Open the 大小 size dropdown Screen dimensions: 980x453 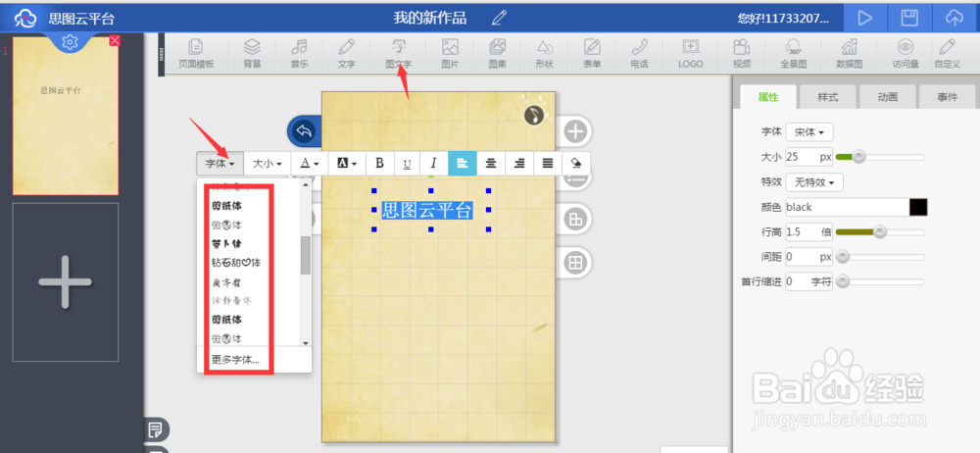tap(267, 164)
